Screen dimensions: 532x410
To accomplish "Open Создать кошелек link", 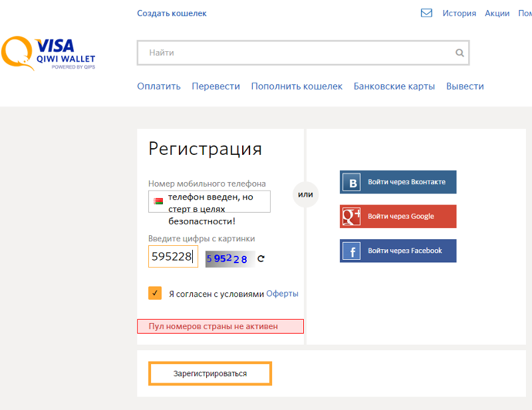I will point(172,13).
